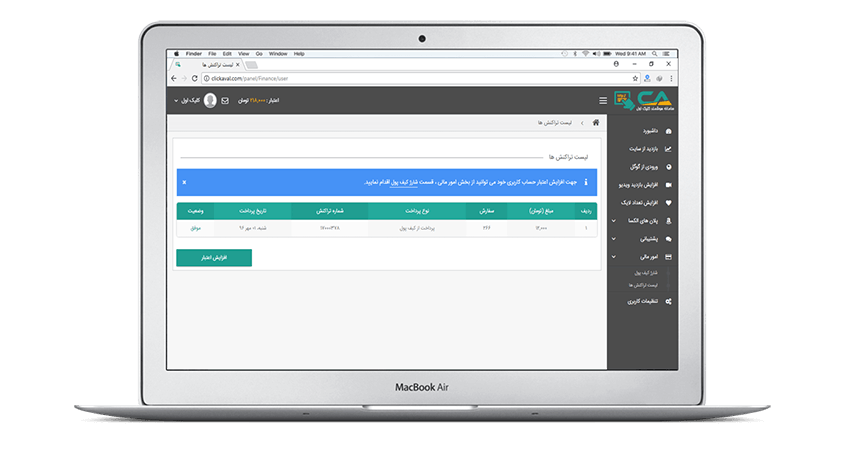Click the لیست تراکنش ها breadcrumb text
The width and height of the screenshot is (845, 450).
tap(555, 123)
